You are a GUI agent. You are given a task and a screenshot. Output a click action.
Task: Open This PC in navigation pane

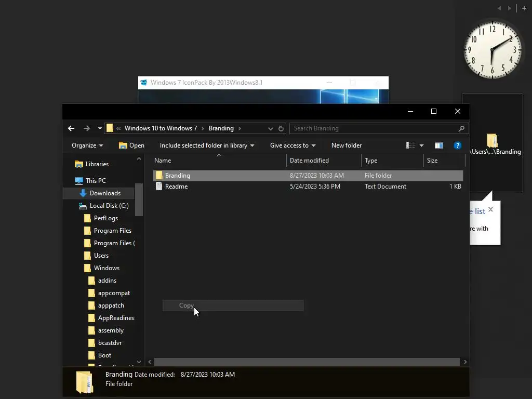point(90,180)
